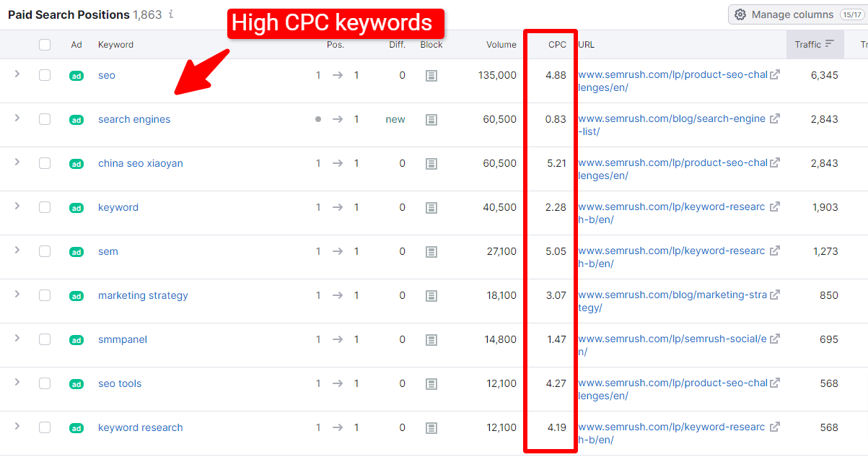The width and height of the screenshot is (868, 457).
Task: Expand the smmpanel row details
Action: [17, 338]
